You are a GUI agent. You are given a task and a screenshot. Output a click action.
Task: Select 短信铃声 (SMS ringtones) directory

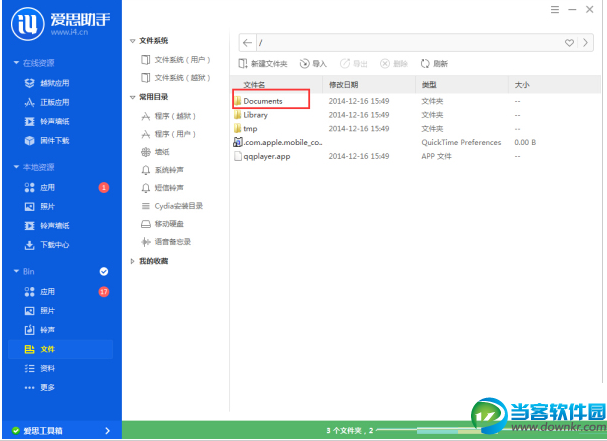pyautogui.click(x=162, y=188)
